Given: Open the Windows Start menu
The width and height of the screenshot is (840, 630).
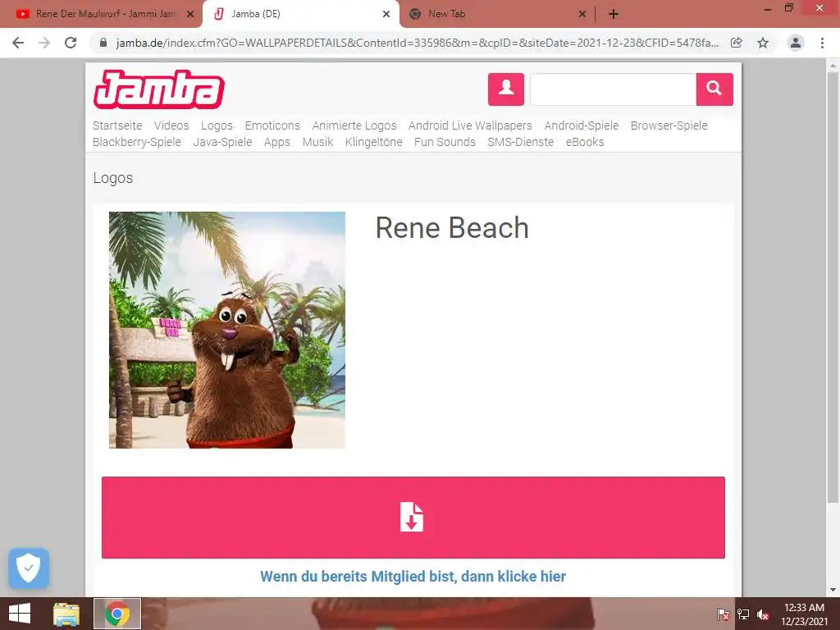Looking at the screenshot, I should point(20,614).
